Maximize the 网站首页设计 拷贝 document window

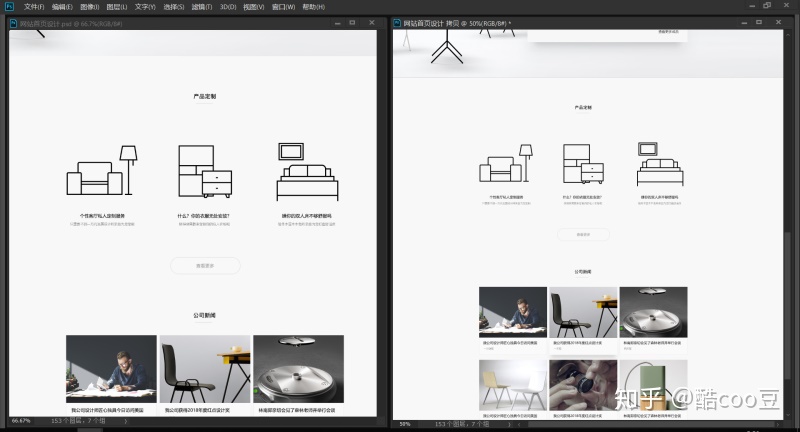pyautogui.click(x=759, y=22)
